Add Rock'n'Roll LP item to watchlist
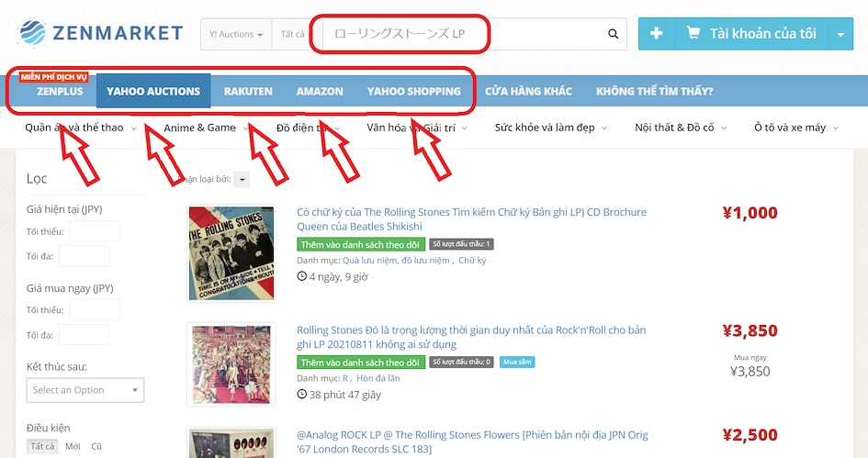 [360, 363]
